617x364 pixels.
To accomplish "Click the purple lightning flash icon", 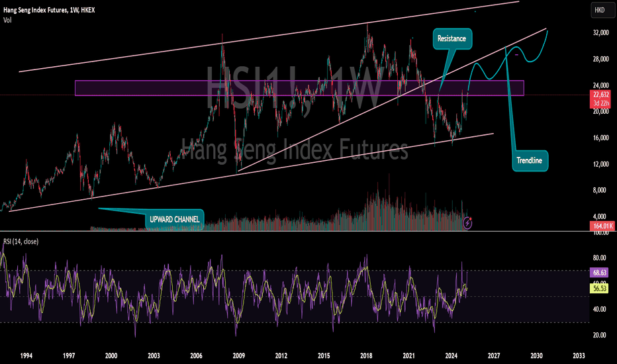I will point(467,224).
